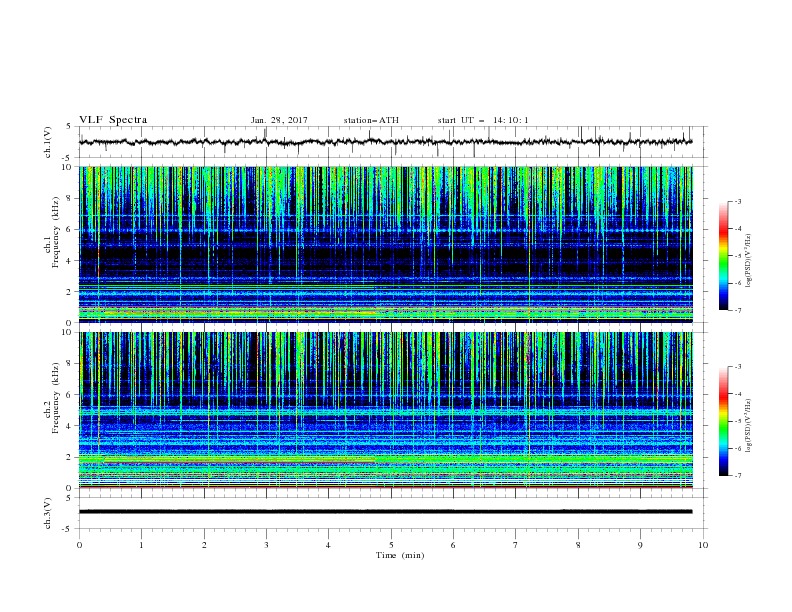The height and width of the screenshot is (612, 792).
Task: Select the date text "Jan. 28, 2017"
Action: pos(279,120)
